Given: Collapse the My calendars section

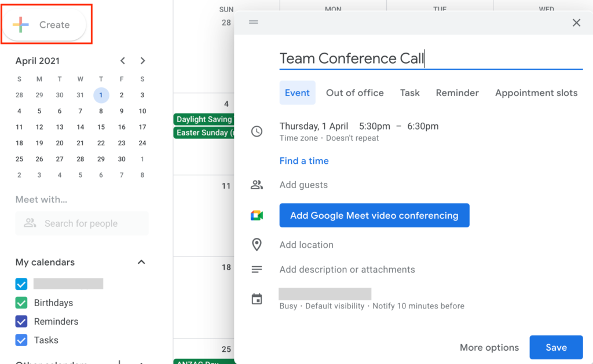Looking at the screenshot, I should pos(141,262).
